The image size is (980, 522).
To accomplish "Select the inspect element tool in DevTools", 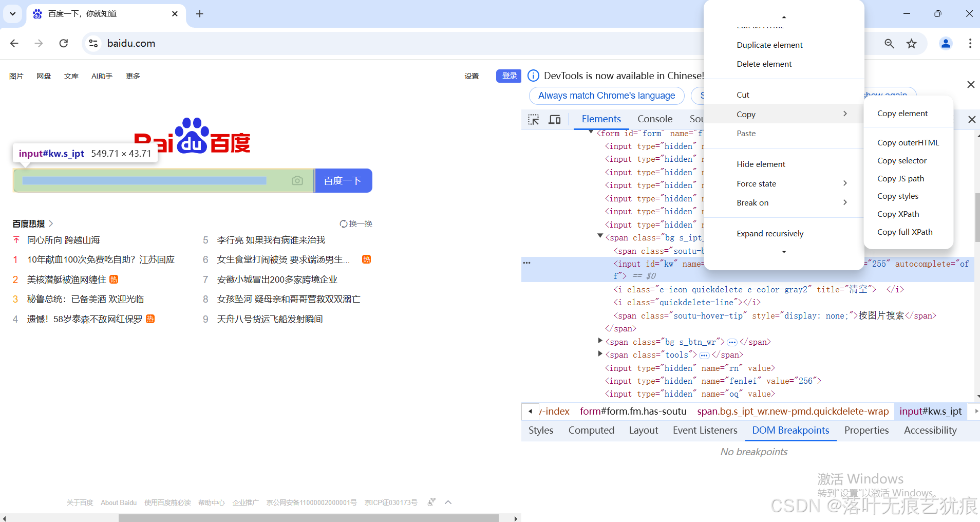I will click(534, 119).
